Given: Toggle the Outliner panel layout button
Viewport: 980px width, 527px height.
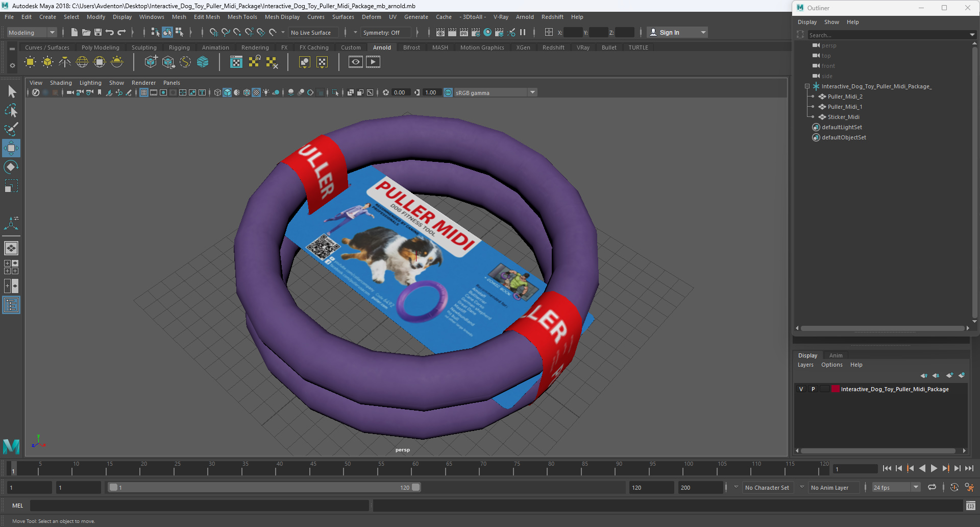Looking at the screenshot, I should tap(11, 305).
